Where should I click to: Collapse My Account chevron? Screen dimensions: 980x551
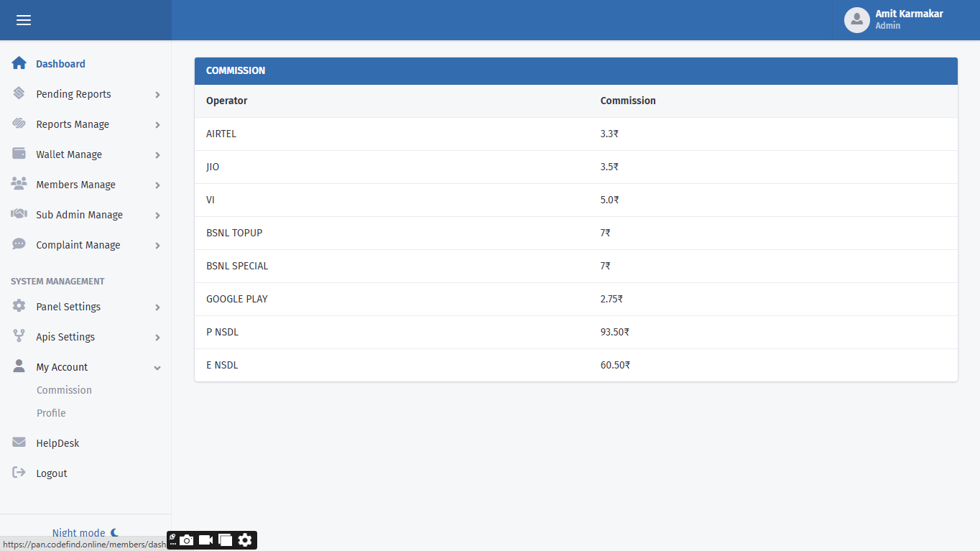click(x=157, y=368)
